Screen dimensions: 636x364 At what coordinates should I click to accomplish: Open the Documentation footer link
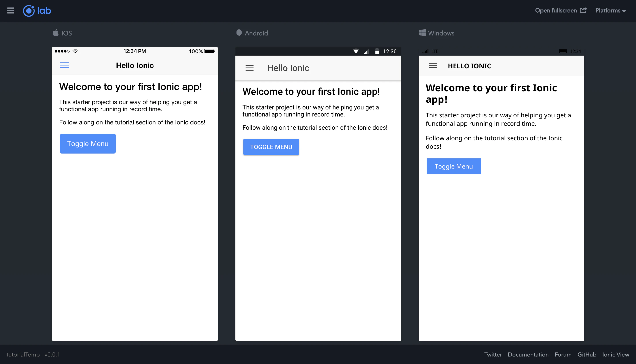coord(528,355)
